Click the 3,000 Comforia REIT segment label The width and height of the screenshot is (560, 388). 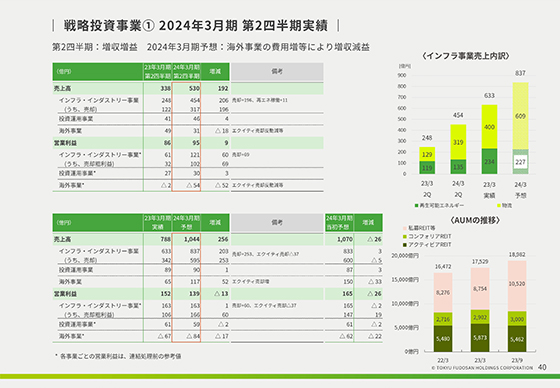pyautogui.click(x=517, y=319)
